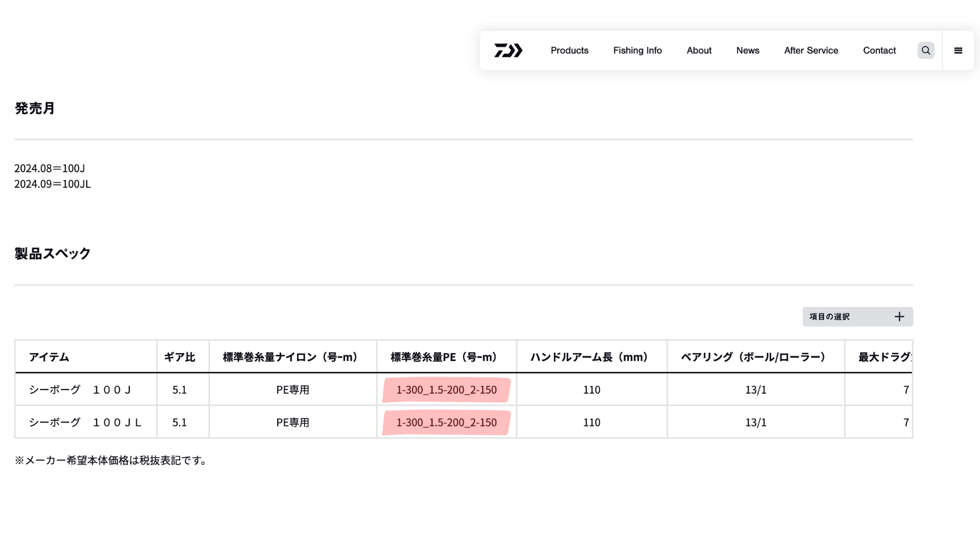Screen dimensions: 980x535
Task: Open the Contact menu item
Action: 879,51
